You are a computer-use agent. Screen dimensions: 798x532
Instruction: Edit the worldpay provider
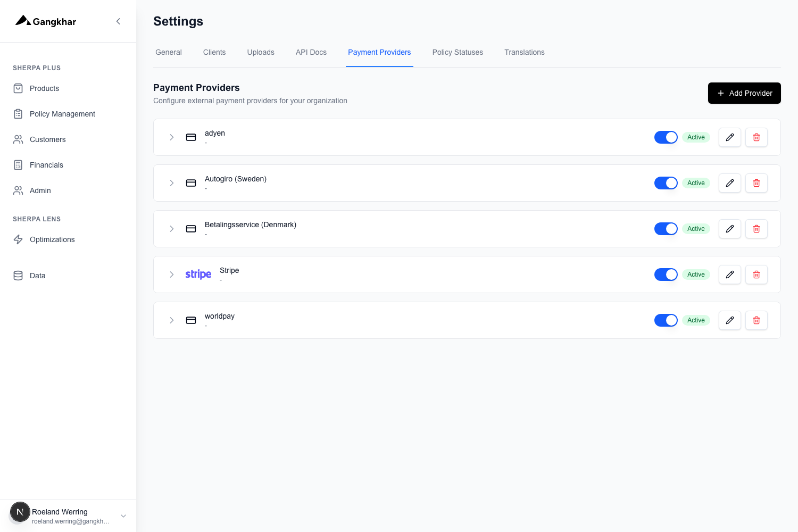point(730,320)
